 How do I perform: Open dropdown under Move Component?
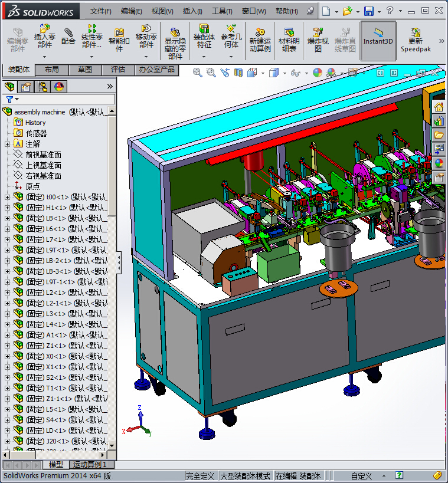146,57
